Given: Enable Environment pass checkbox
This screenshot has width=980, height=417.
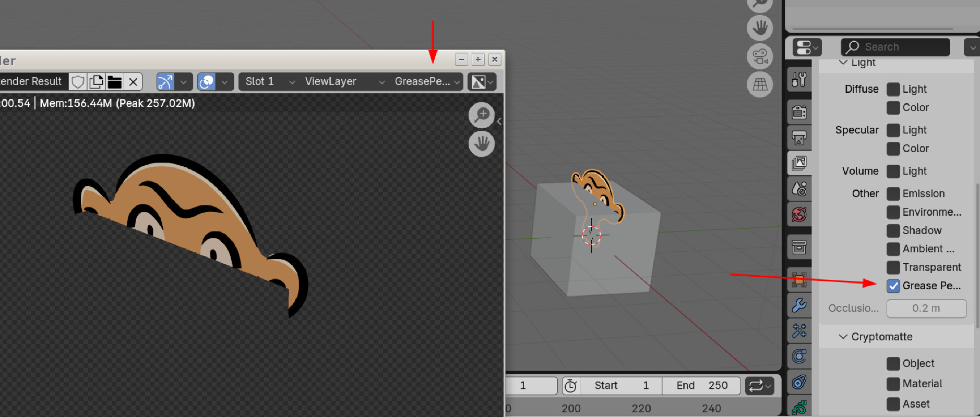Looking at the screenshot, I should click(x=893, y=212).
